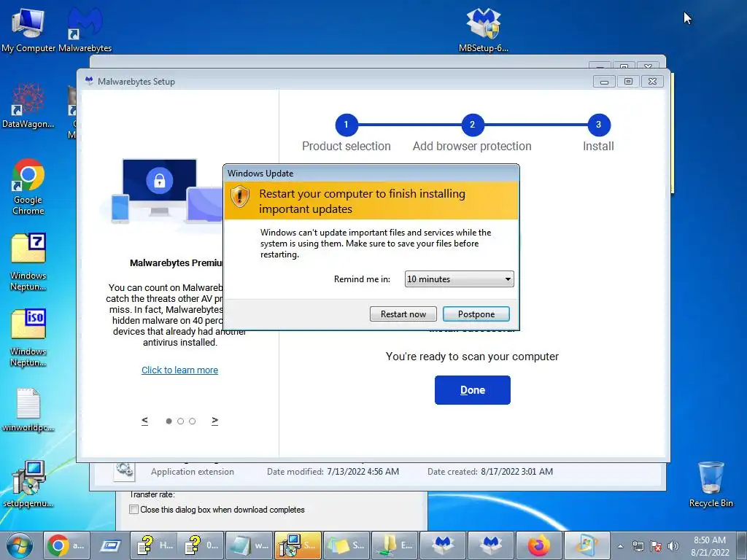Switch to the help taskbar item labeled H...

pos(153,545)
